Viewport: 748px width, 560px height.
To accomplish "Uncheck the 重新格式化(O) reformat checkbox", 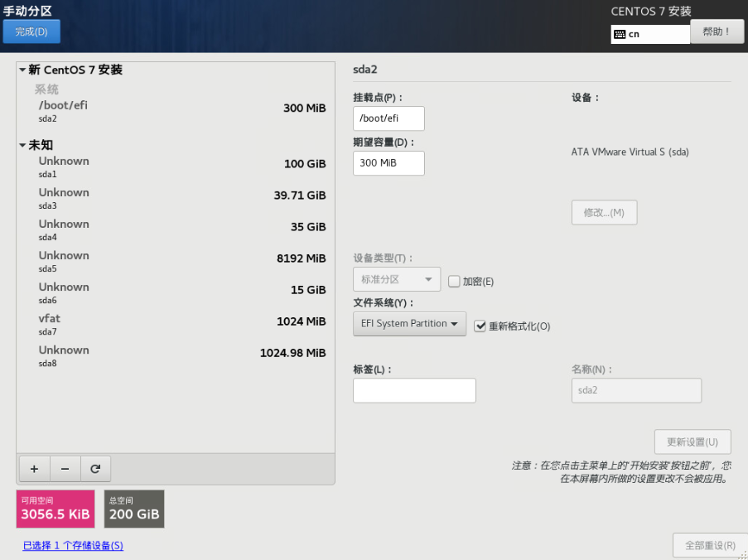I will click(x=480, y=326).
